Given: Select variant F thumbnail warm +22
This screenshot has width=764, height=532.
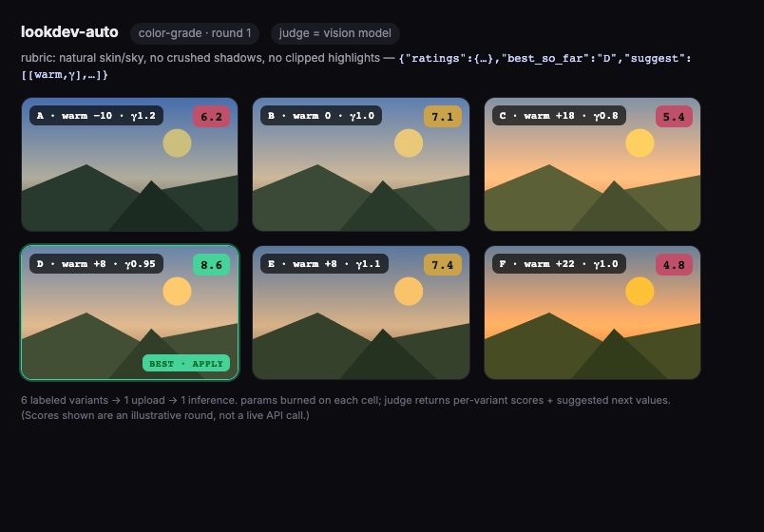Looking at the screenshot, I should [593, 313].
